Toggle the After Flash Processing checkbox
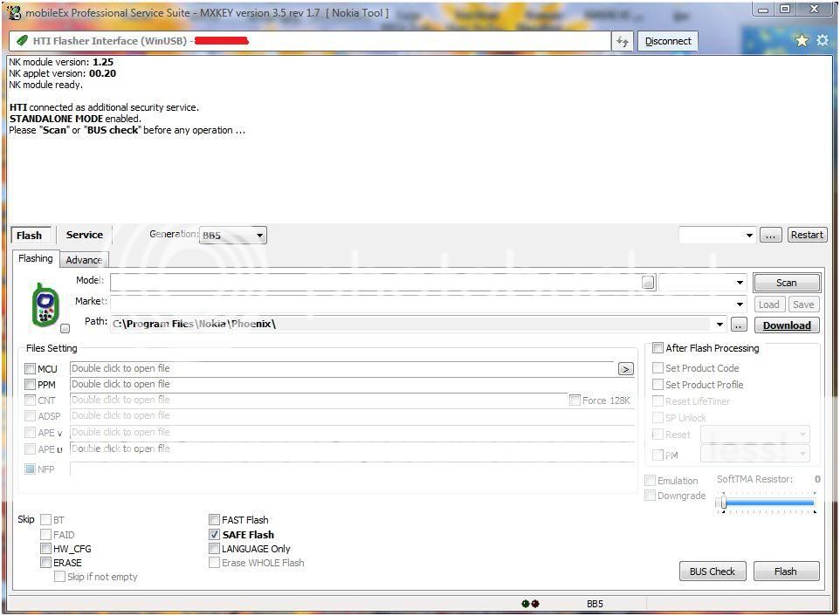 658,348
